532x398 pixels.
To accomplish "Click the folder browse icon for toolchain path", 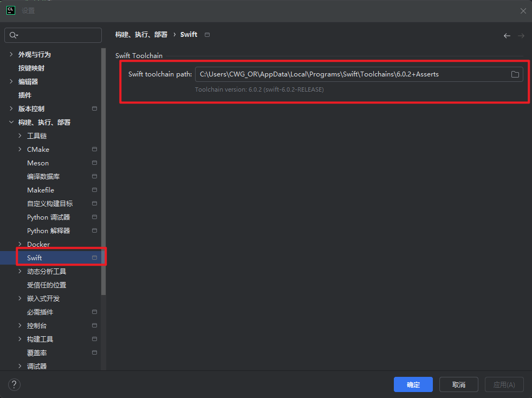I will pos(515,74).
